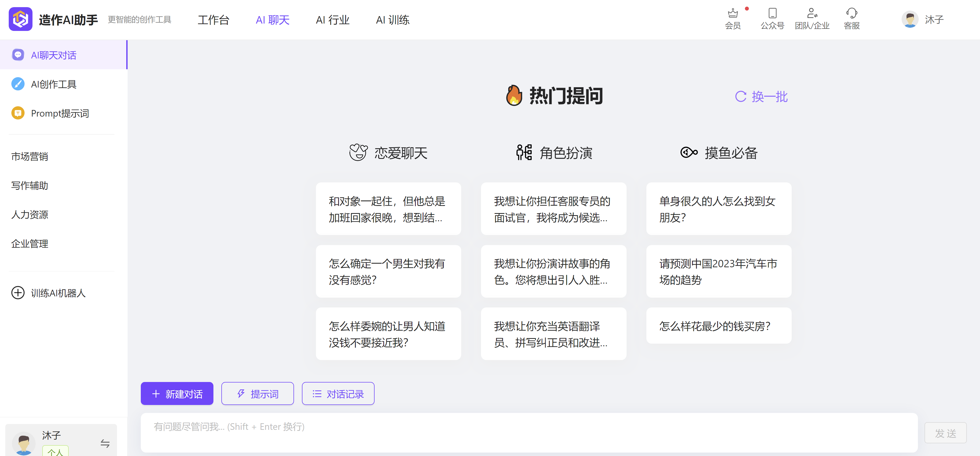Pick the question 我想让你充当英语翻译员
The width and height of the screenshot is (980, 456).
[x=554, y=334]
